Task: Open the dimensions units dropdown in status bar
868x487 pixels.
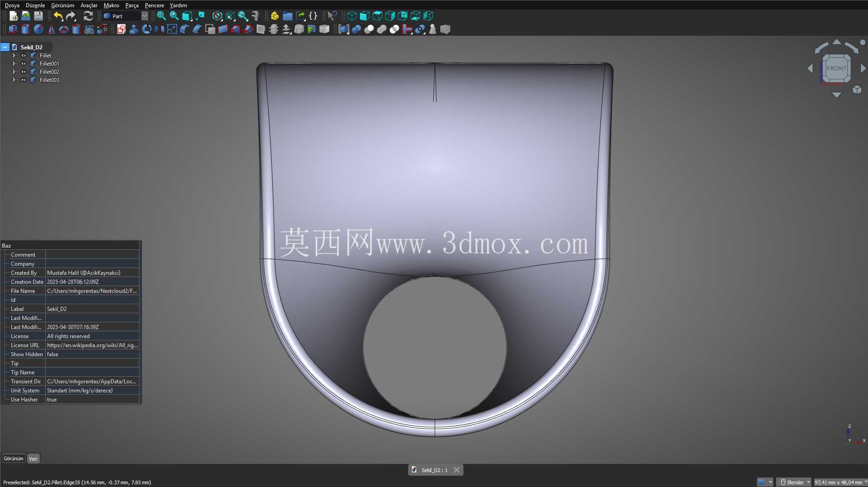Action: [x=840, y=482]
